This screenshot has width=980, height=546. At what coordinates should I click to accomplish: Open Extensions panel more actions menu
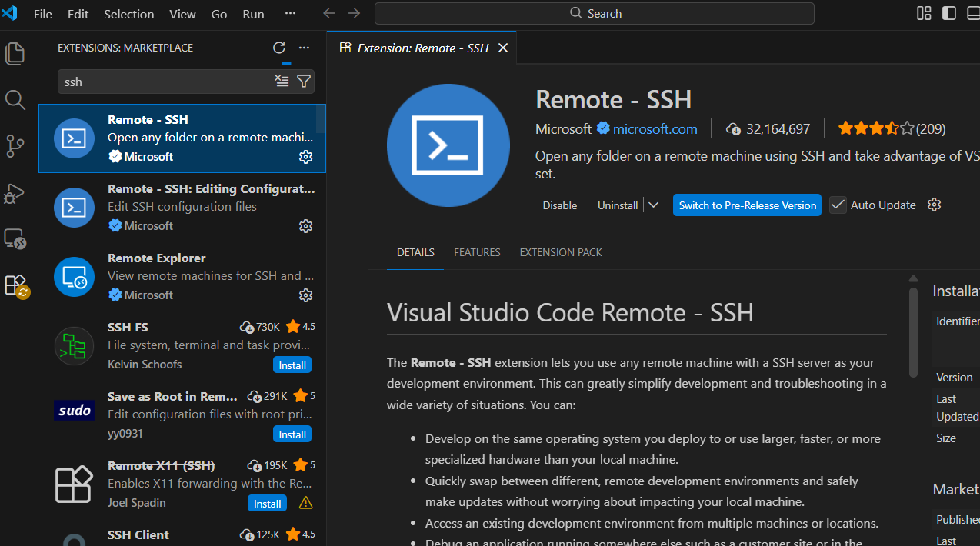(x=304, y=48)
